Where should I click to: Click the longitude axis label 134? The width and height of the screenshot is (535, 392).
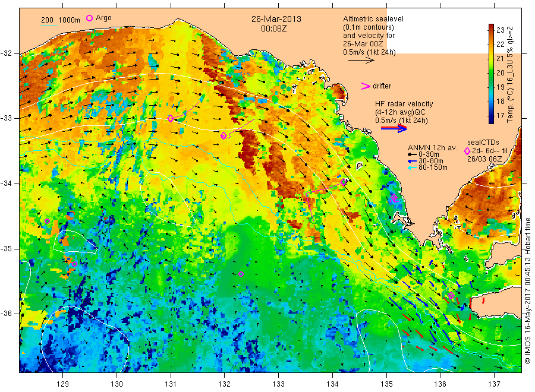(332, 384)
